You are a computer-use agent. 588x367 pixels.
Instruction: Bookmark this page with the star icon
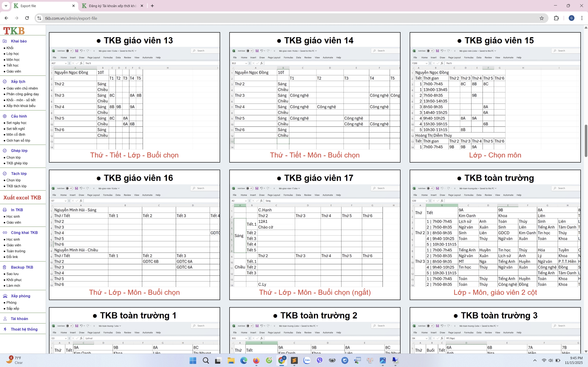[x=542, y=18]
